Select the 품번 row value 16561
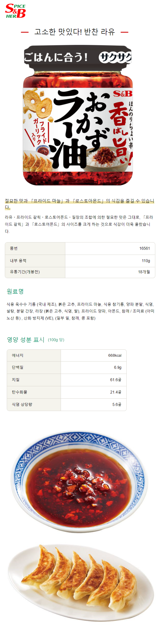 [x=144, y=248]
